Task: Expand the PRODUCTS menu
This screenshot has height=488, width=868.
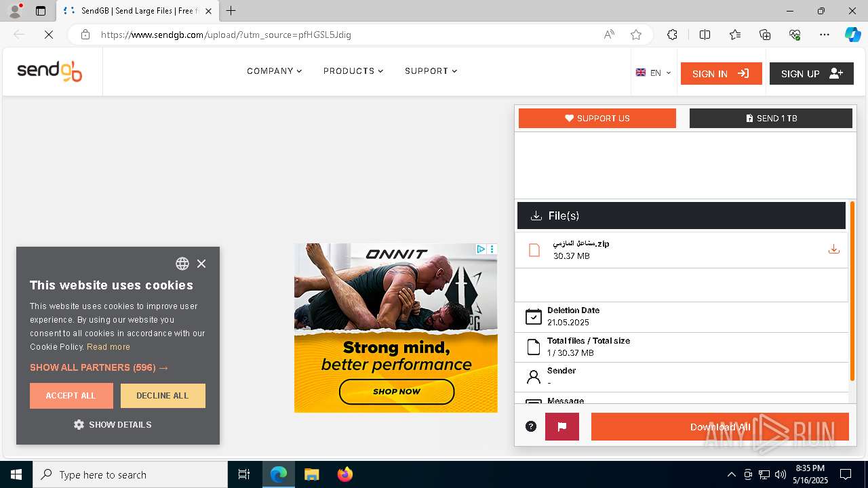Action: point(353,71)
